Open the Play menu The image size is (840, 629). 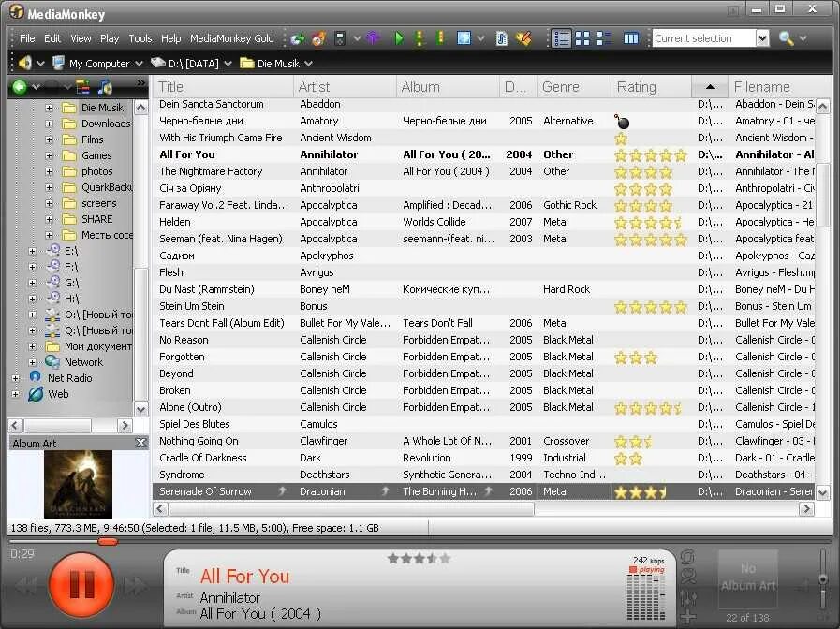point(110,38)
